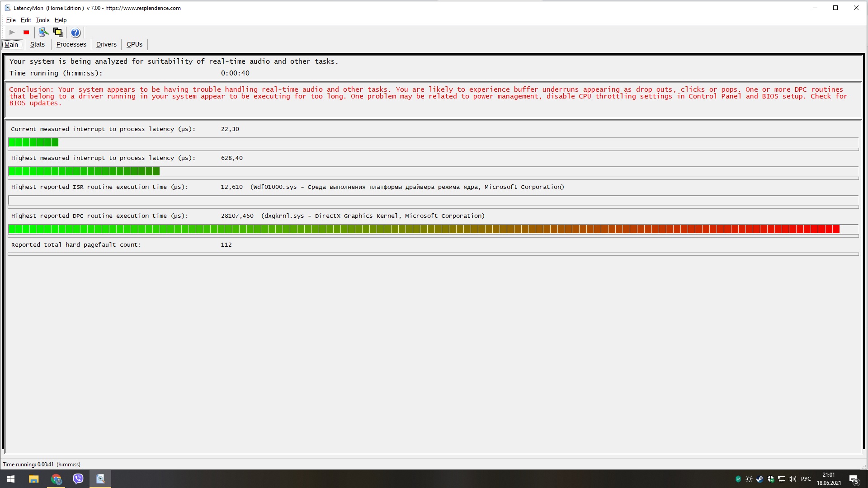
Task: Switch to the Drivers tab
Action: tap(106, 44)
